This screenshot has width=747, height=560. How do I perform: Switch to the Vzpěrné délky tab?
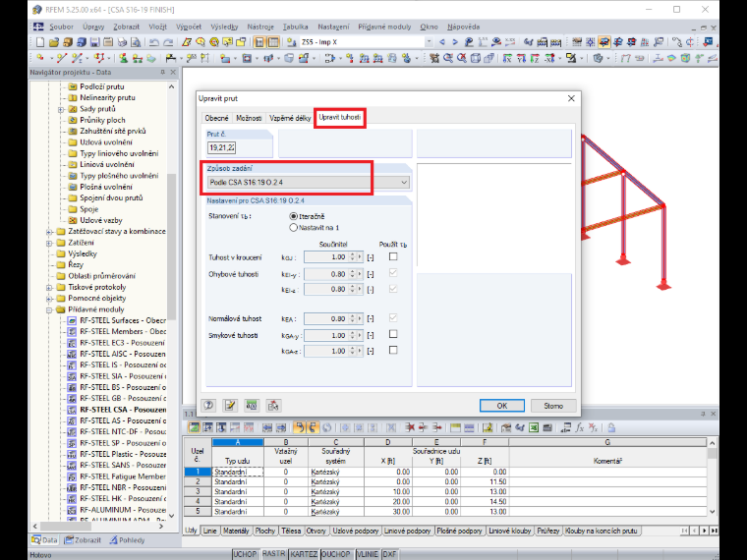(290, 118)
